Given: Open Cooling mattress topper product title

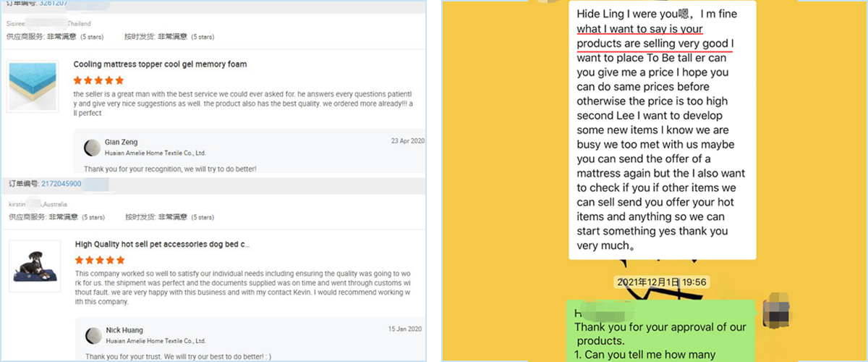Looking at the screenshot, I should [160, 64].
